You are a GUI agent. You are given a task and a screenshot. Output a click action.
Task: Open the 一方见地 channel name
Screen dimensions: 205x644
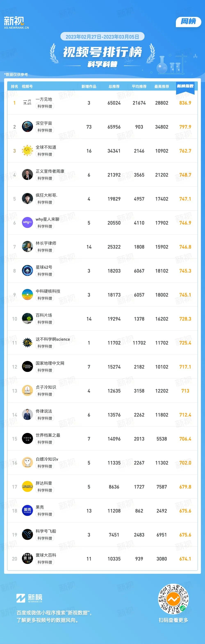click(x=44, y=99)
